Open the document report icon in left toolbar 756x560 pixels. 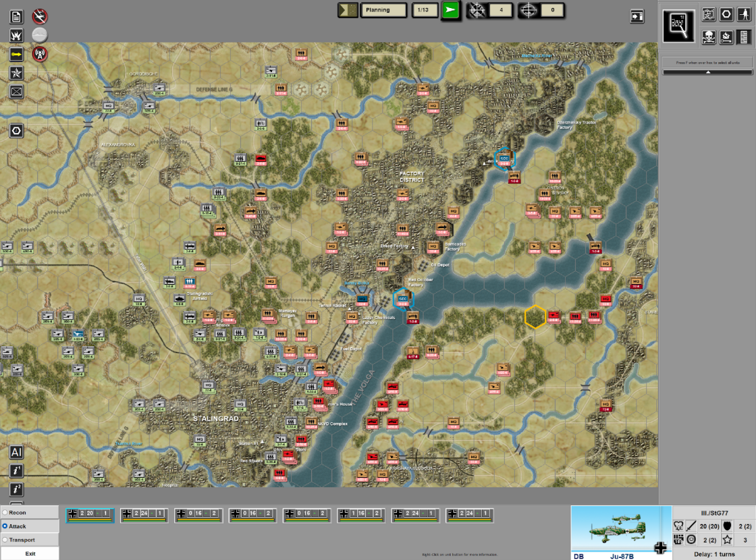[16, 17]
